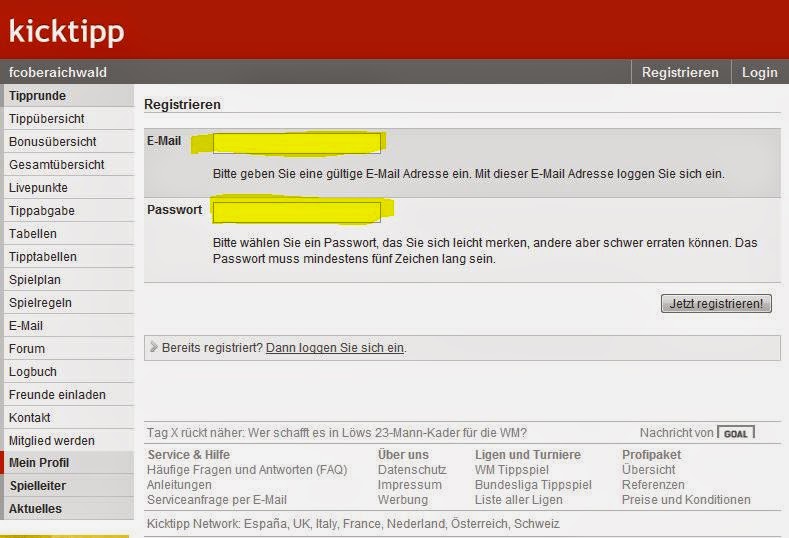Switch to the España network site
The height and width of the screenshot is (538, 789).
(x=265, y=524)
